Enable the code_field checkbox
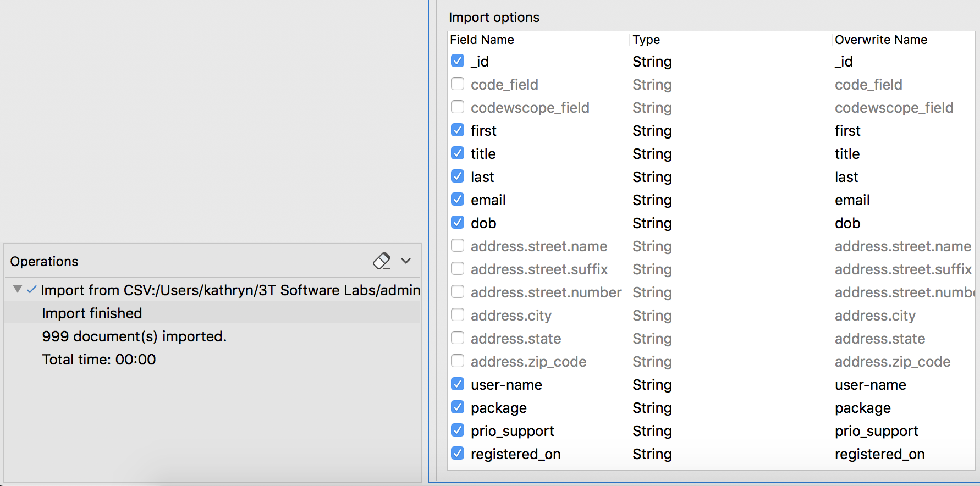The height and width of the screenshot is (486, 980). (x=458, y=84)
